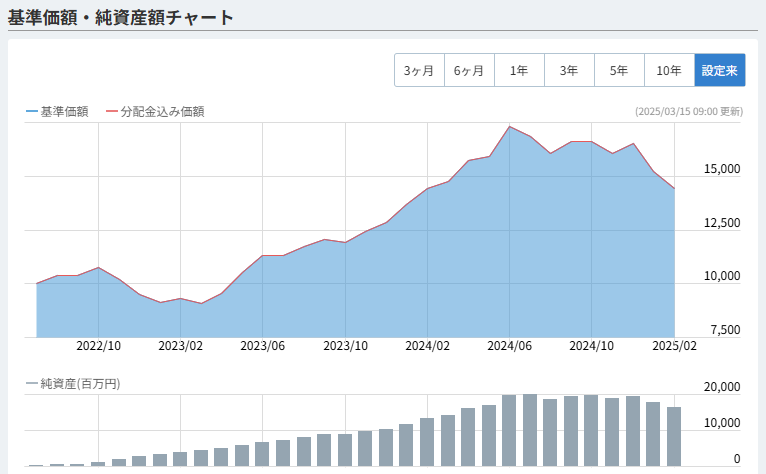Switch chart to the 3年 range
Image resolution: width=766 pixels, height=474 pixels.
[569, 70]
